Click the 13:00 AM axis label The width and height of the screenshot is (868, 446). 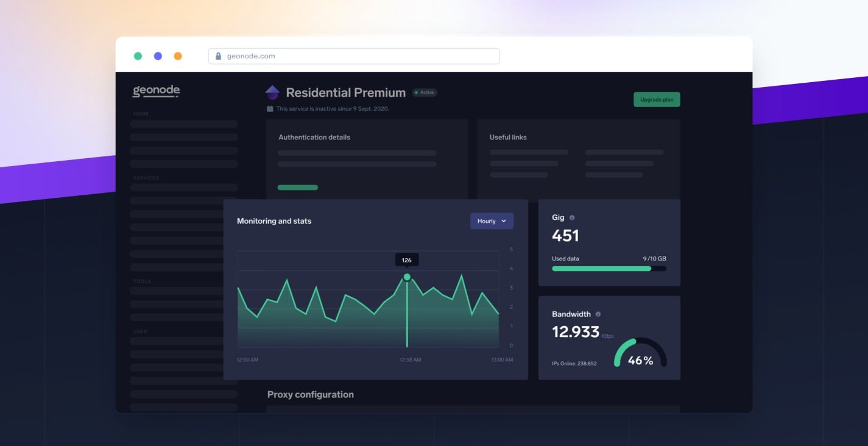[502, 360]
